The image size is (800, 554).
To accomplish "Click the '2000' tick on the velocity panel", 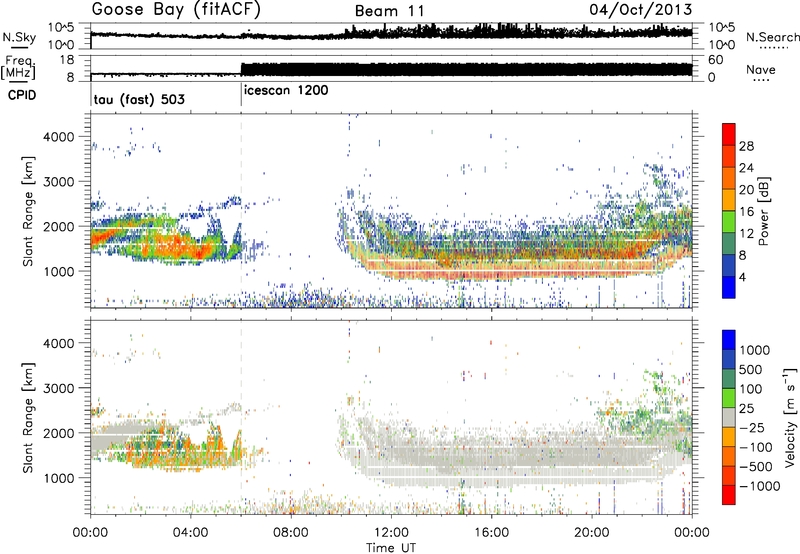I will [58, 433].
